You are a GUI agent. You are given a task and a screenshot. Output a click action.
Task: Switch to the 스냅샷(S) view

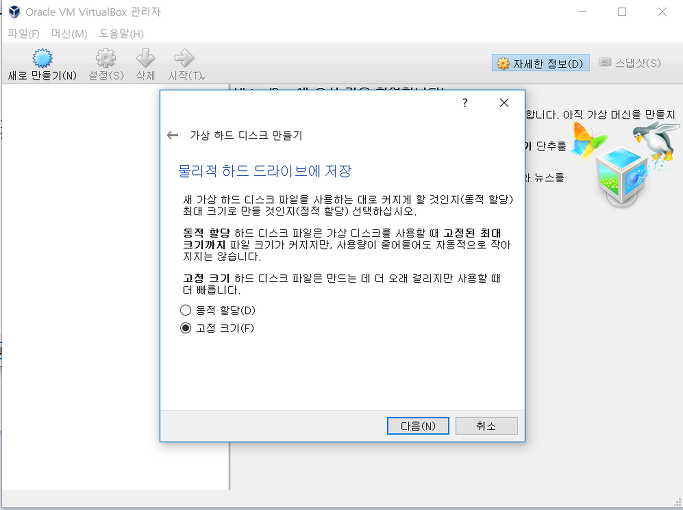[630, 63]
